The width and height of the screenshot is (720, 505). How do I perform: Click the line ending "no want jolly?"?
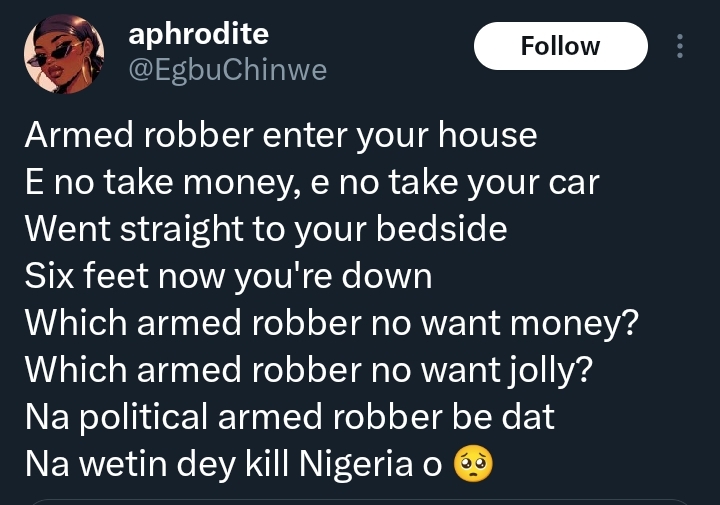[308, 369]
